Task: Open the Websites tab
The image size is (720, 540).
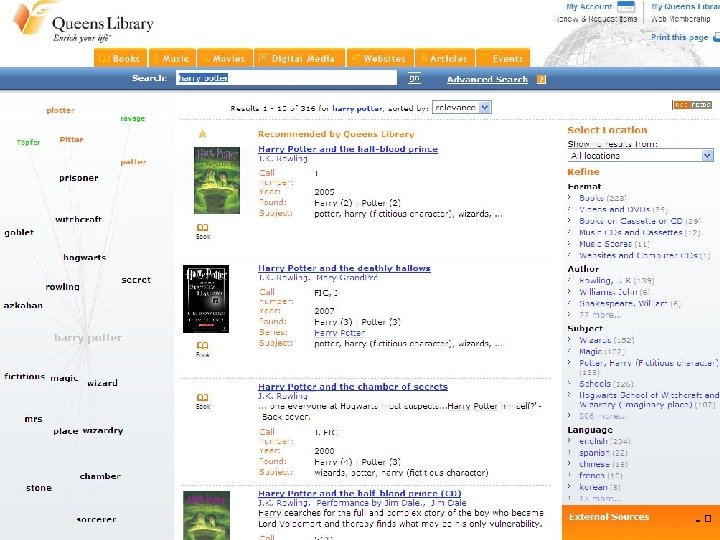Action: click(380, 58)
